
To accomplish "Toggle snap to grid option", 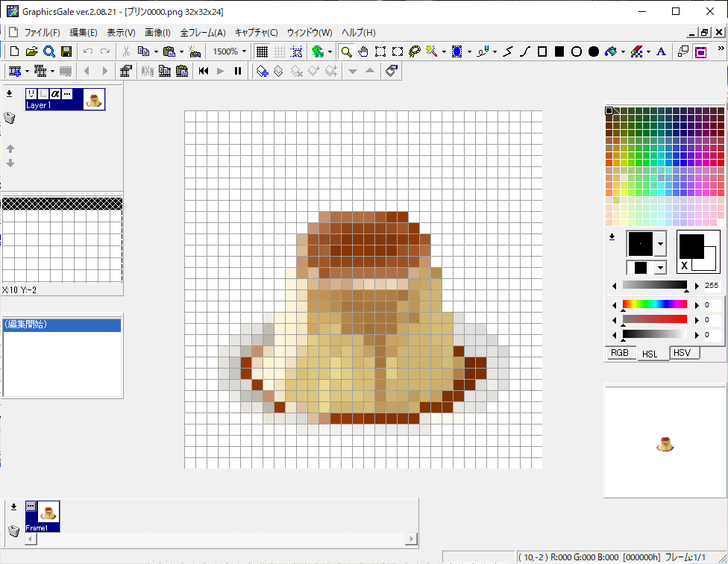I will (x=296, y=51).
